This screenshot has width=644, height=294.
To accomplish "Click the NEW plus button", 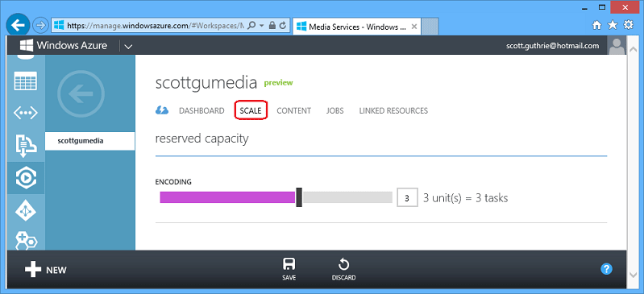I will 46,270.
